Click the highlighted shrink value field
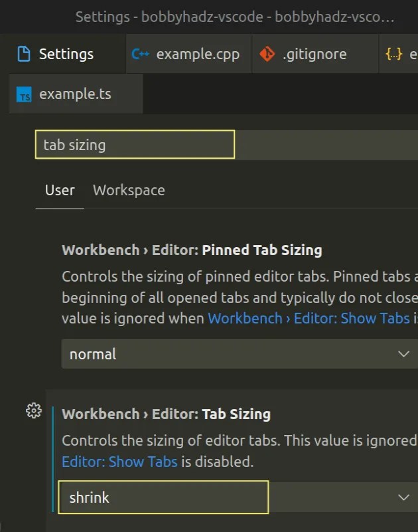The width and height of the screenshot is (418, 532). pyautogui.click(x=163, y=497)
